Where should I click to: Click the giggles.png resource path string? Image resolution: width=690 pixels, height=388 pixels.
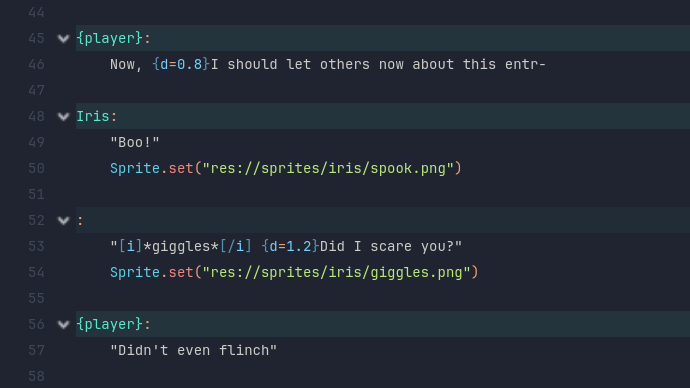point(336,272)
